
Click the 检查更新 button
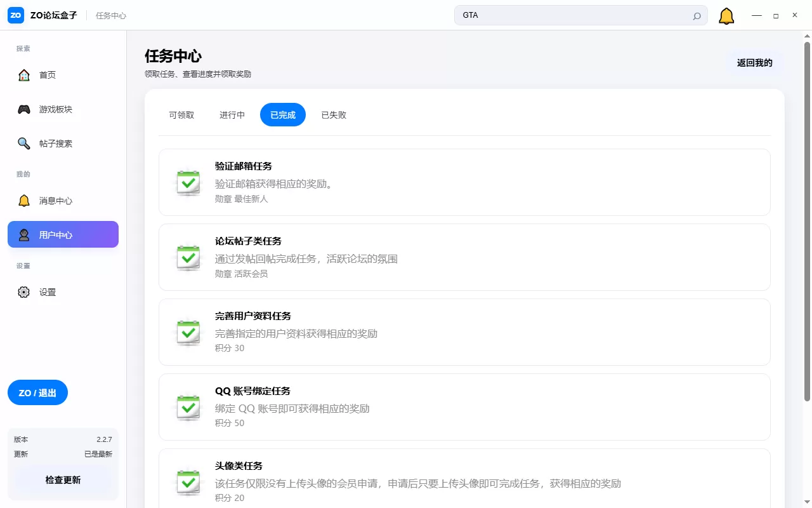pyautogui.click(x=63, y=480)
